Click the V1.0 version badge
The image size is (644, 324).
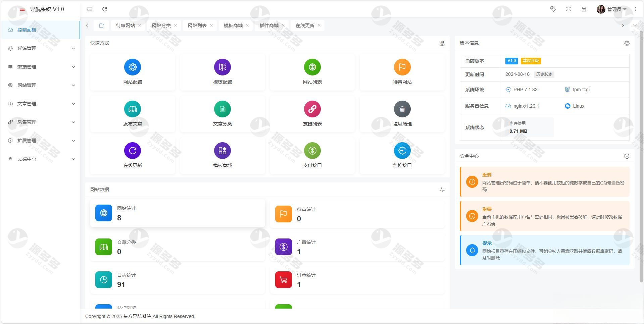(511, 61)
